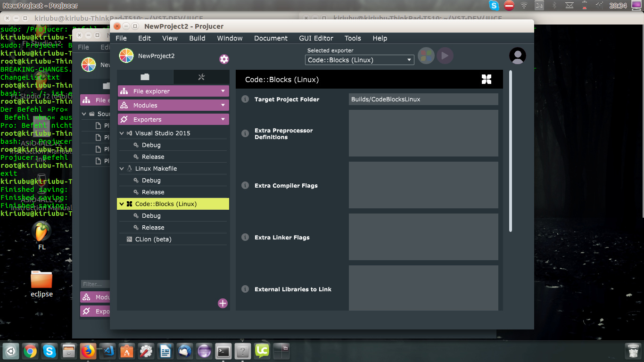Collapse the Linux Makefile exporter node
644x362 pixels.
[x=122, y=168]
